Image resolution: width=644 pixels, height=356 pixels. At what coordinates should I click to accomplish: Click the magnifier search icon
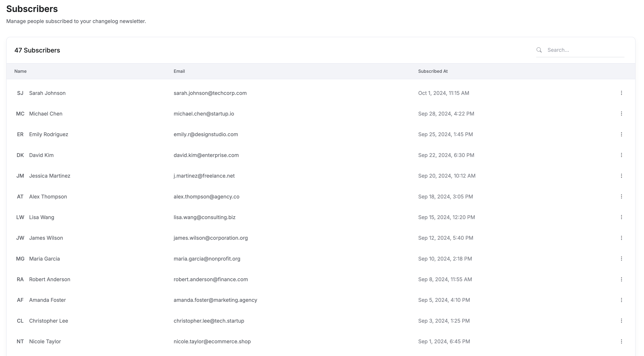(x=539, y=50)
